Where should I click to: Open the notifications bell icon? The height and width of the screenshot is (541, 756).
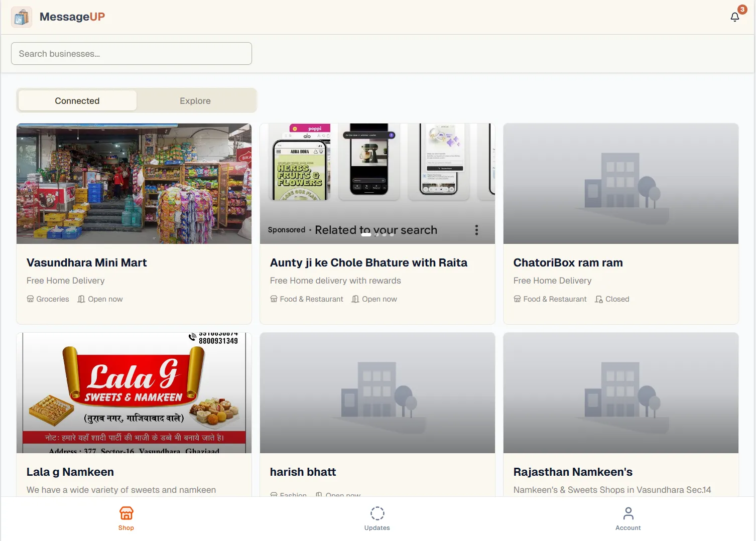[734, 17]
